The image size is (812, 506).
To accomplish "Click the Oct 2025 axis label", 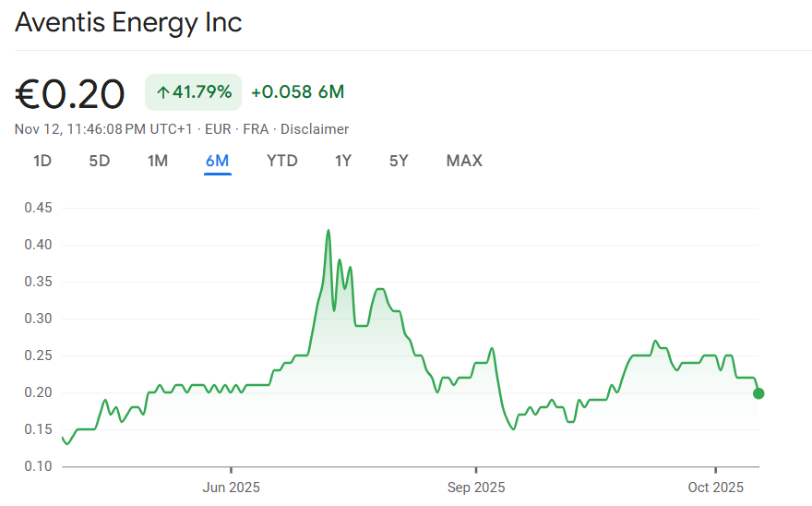I will (715, 487).
